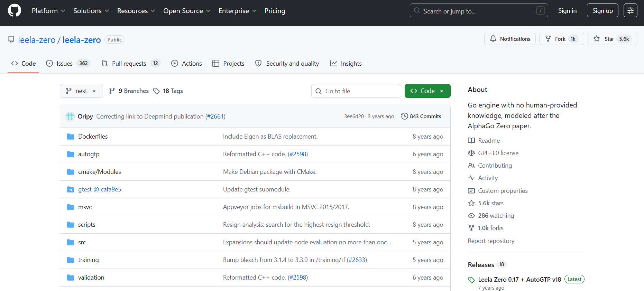Expand the Solutions menu

[x=91, y=11]
